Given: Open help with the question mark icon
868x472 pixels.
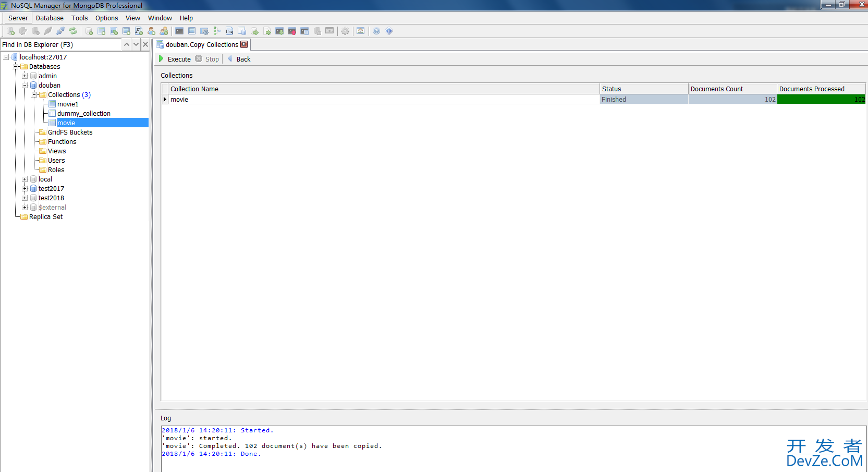Looking at the screenshot, I should 376,31.
